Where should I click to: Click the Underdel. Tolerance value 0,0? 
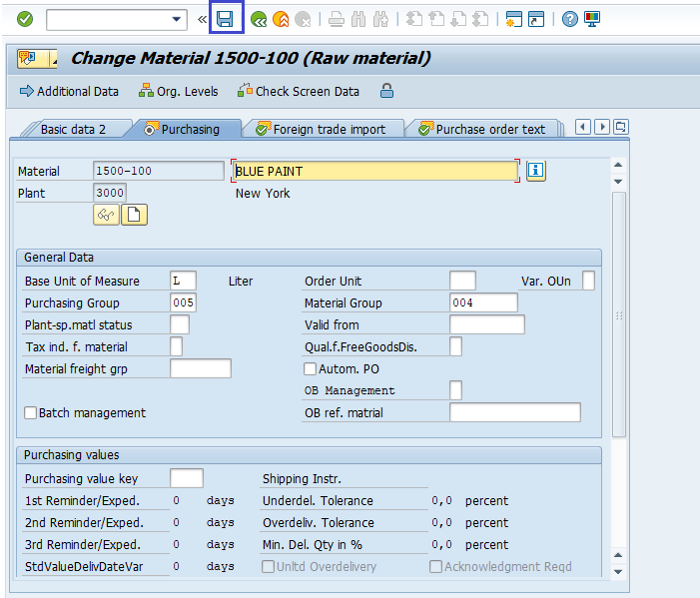441,501
